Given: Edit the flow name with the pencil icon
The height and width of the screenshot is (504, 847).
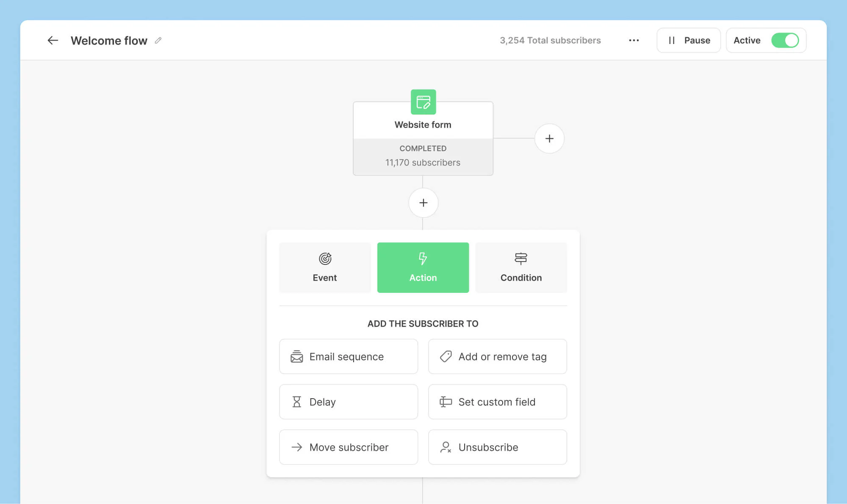Looking at the screenshot, I should pyautogui.click(x=158, y=40).
